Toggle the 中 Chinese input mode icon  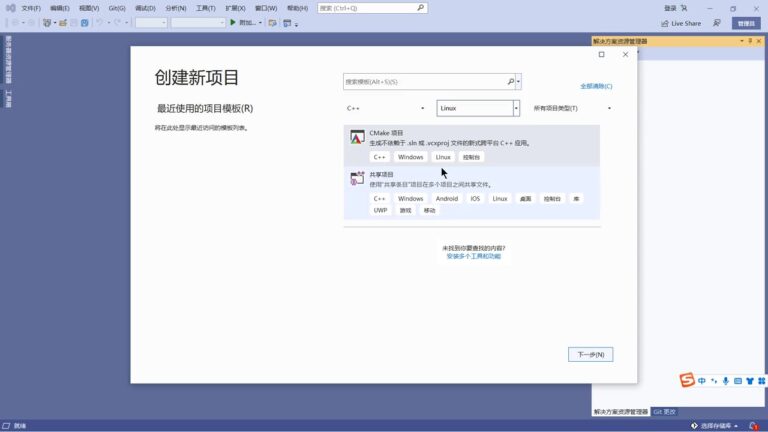point(702,381)
